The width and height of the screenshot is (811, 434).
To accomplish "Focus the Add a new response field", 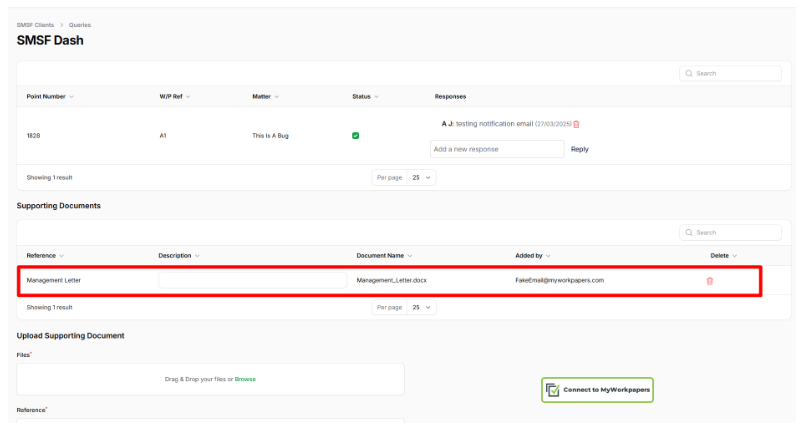I will click(x=497, y=149).
